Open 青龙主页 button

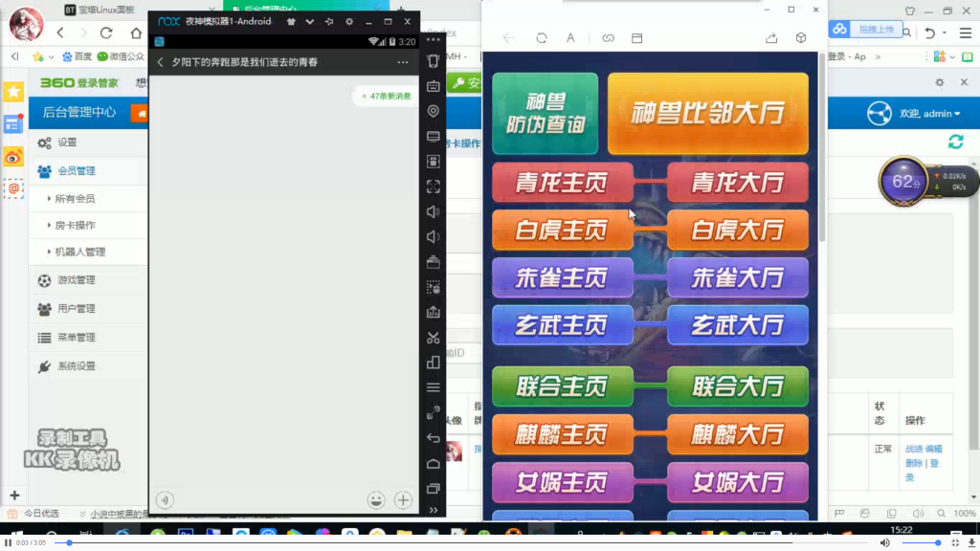(562, 183)
